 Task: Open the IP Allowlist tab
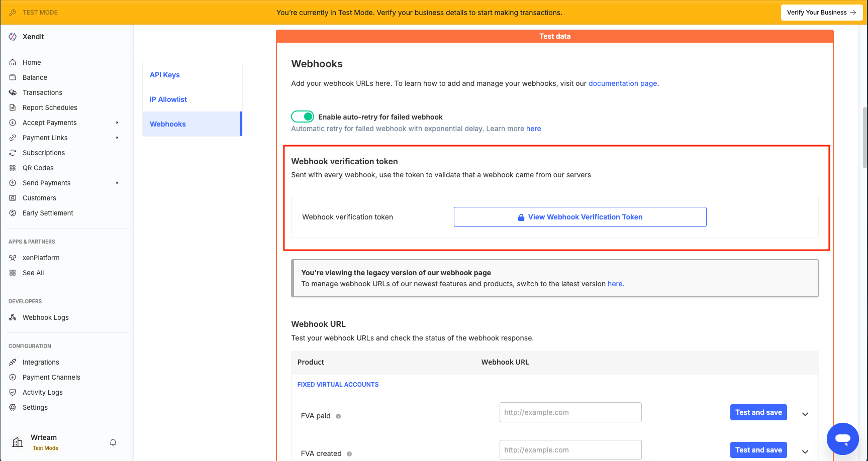click(x=168, y=99)
